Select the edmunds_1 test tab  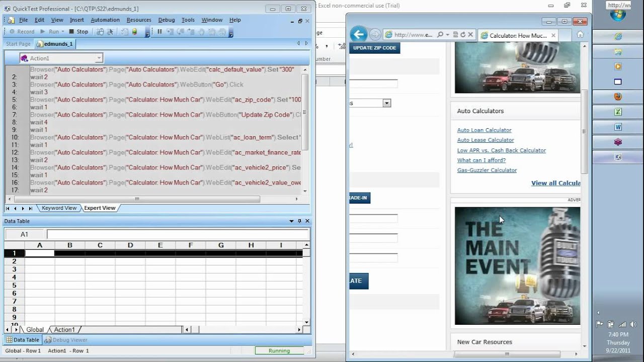click(x=55, y=44)
